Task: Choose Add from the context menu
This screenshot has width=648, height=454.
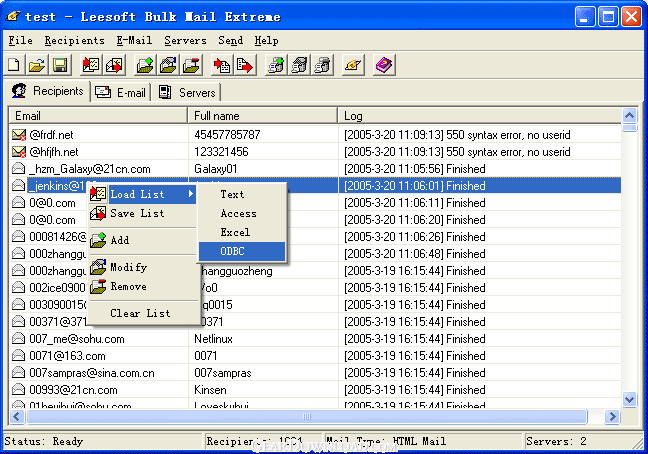Action: (x=142, y=240)
